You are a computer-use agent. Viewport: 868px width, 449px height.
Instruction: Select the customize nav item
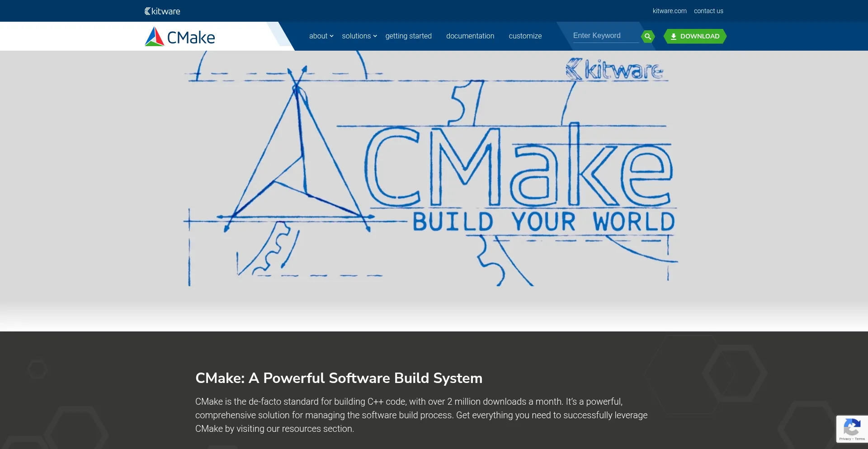click(525, 36)
